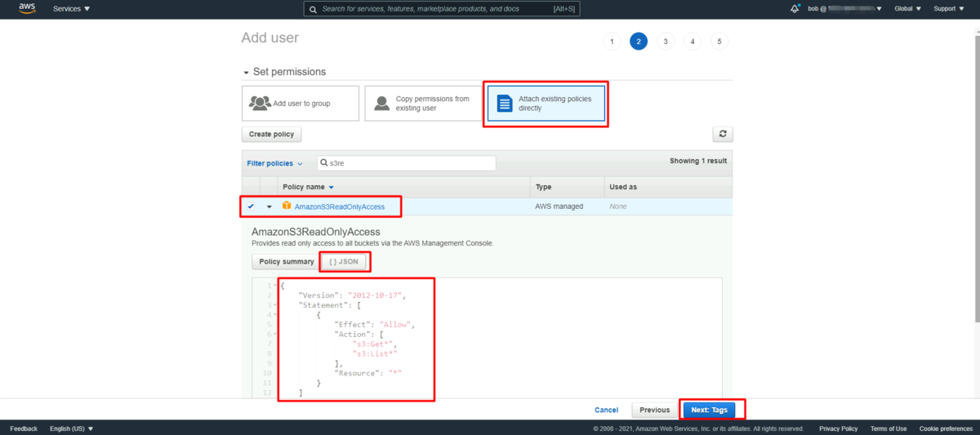Sort by Policy name column
The width and height of the screenshot is (980, 435).
pos(308,187)
